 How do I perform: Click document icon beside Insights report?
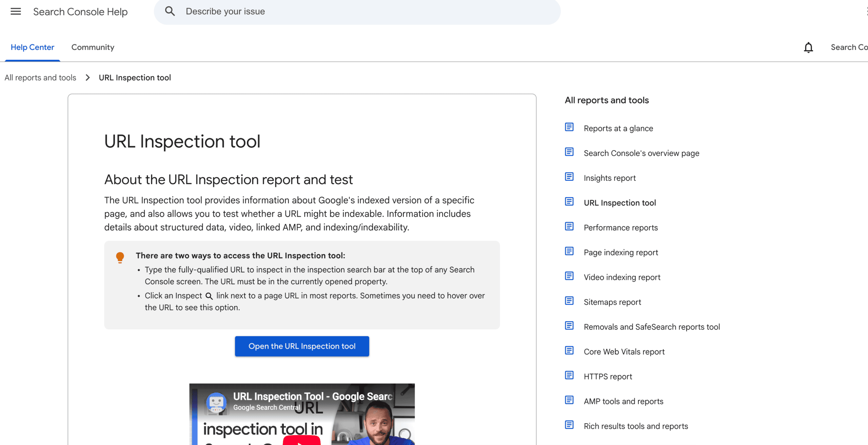pos(569,177)
